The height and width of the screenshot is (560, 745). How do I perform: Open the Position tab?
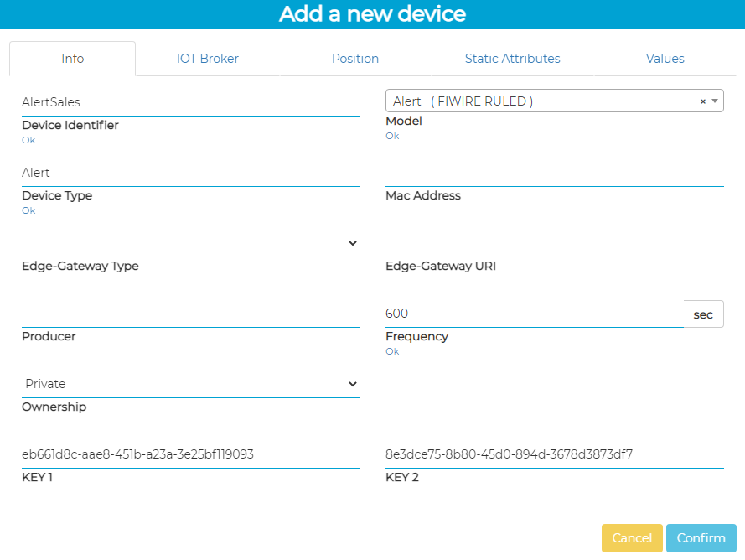[355, 59]
